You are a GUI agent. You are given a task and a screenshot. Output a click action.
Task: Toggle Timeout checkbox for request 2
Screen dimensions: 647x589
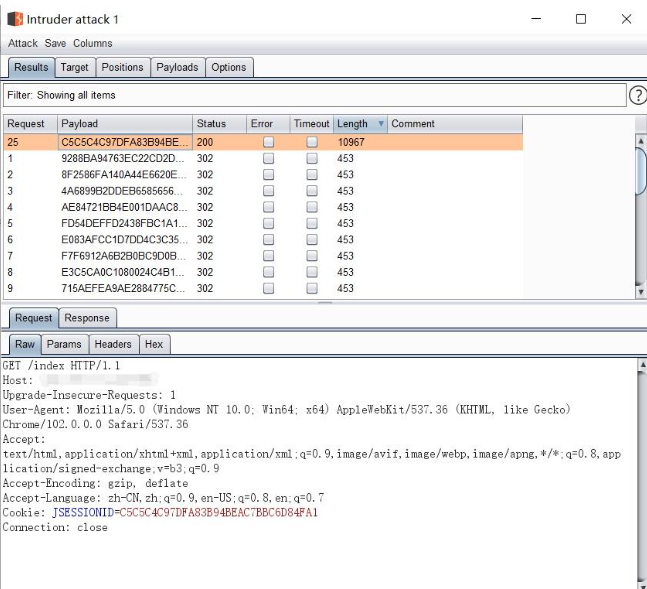[x=312, y=175]
